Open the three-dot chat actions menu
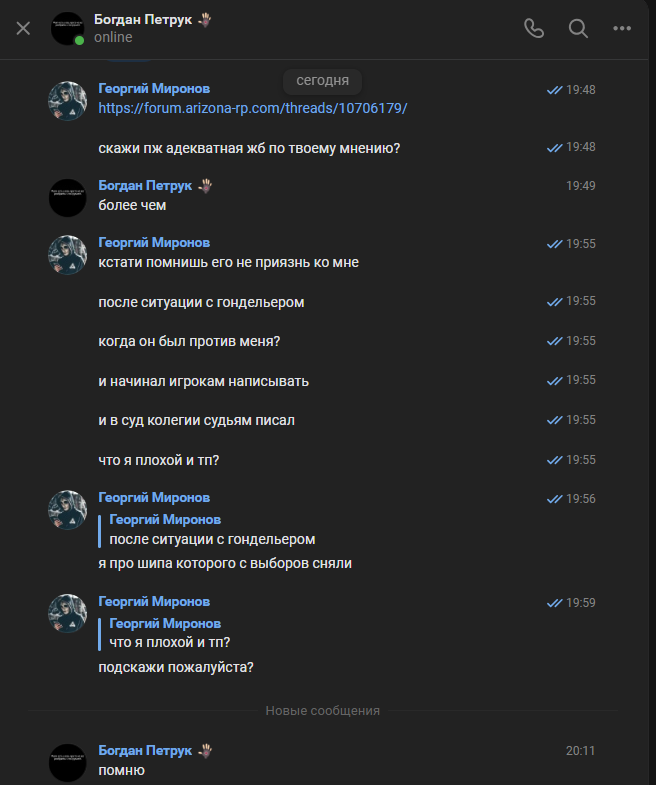 (622, 28)
